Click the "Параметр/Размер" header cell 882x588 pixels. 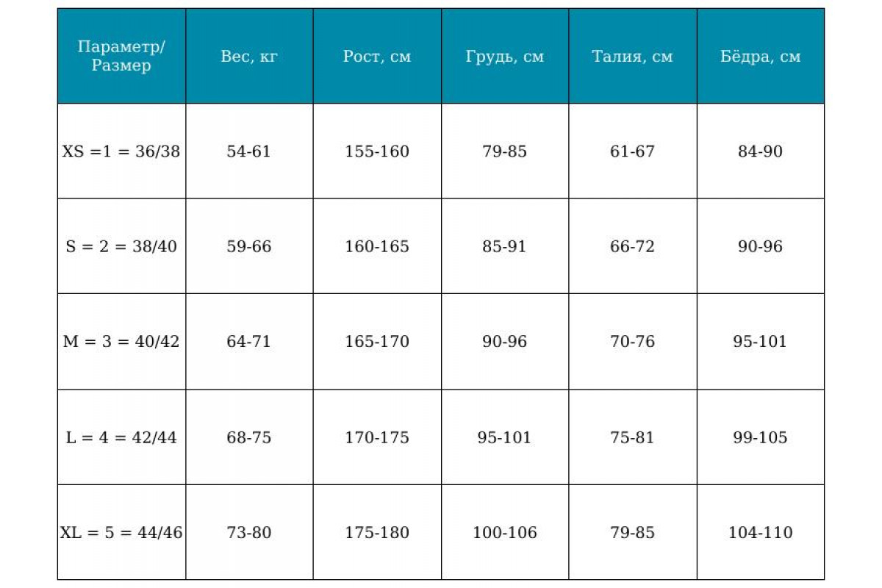point(122,57)
